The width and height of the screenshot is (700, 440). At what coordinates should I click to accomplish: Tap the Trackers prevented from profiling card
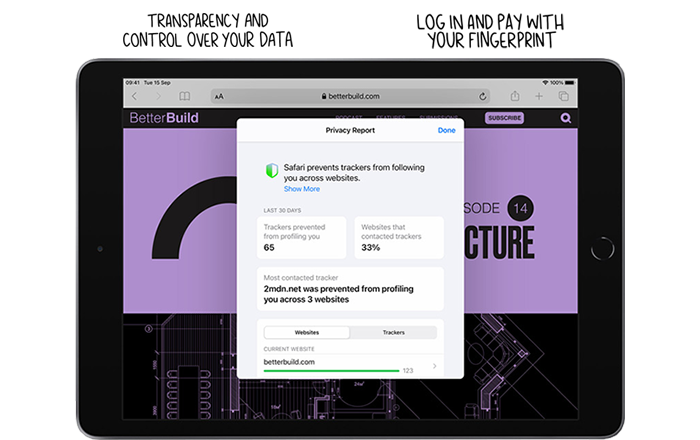[302, 237]
